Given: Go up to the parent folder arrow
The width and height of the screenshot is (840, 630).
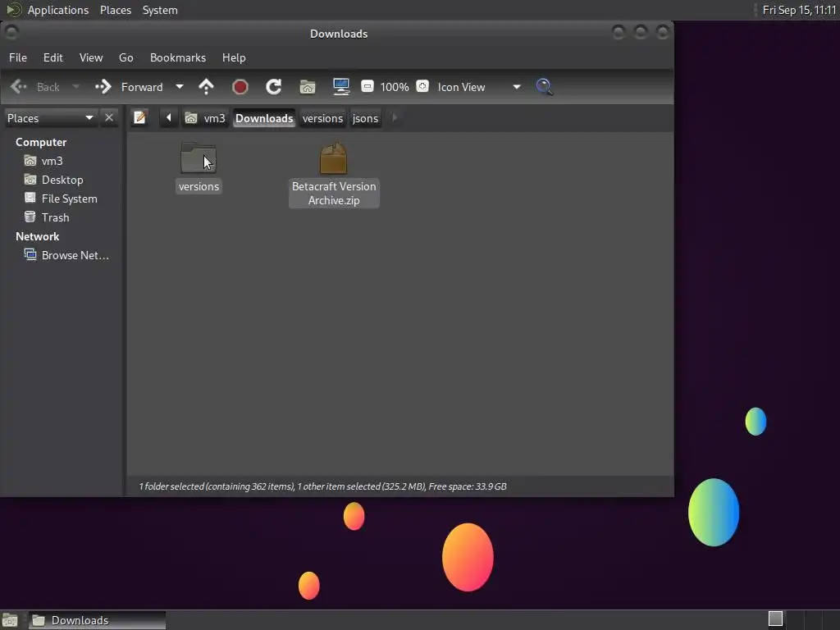Looking at the screenshot, I should tap(206, 87).
